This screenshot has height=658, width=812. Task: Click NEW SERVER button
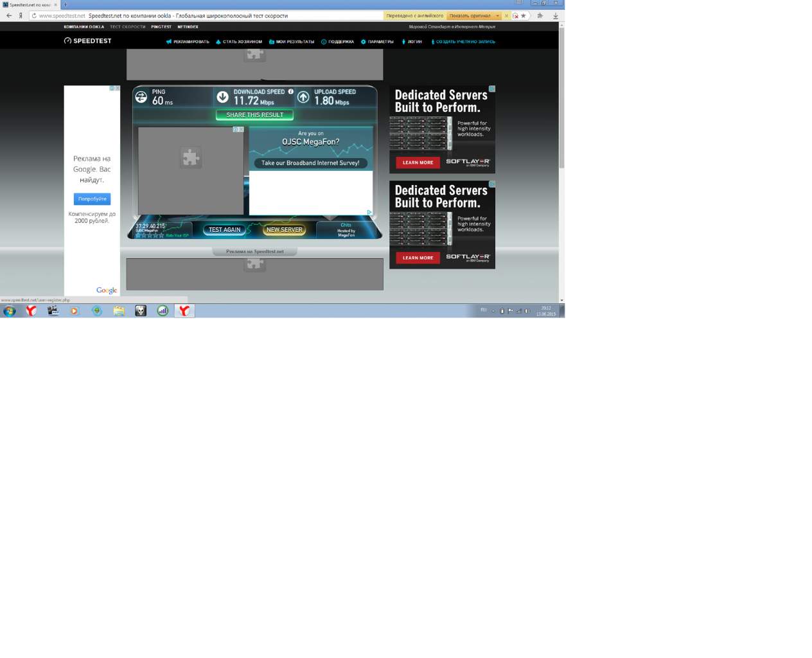pyautogui.click(x=284, y=229)
